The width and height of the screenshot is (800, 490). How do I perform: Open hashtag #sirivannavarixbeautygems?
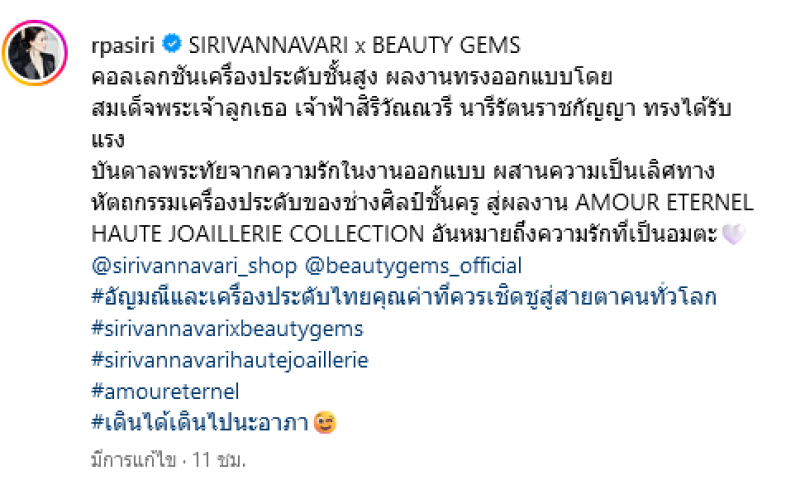[227, 329]
